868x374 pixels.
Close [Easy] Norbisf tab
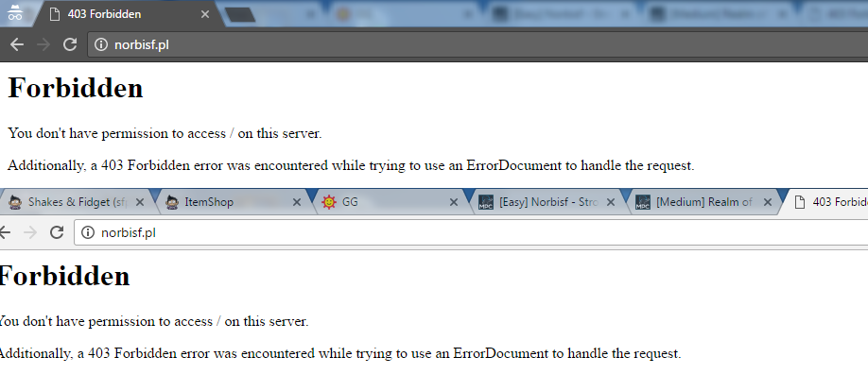(611, 202)
